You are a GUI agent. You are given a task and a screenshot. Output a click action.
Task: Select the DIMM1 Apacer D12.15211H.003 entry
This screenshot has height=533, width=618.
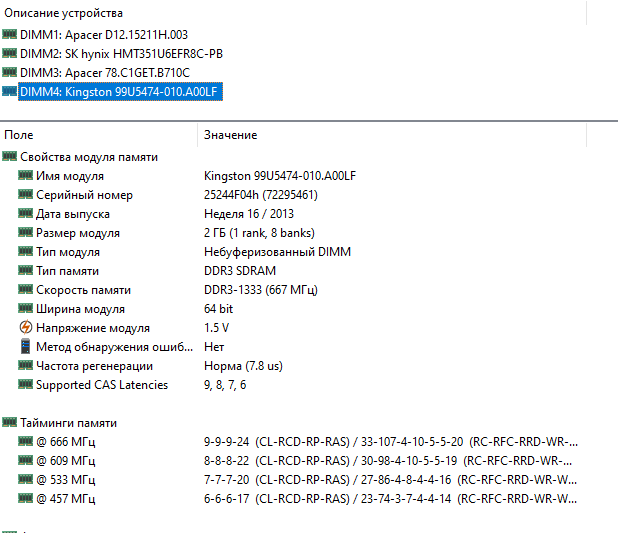pyautogui.click(x=104, y=35)
